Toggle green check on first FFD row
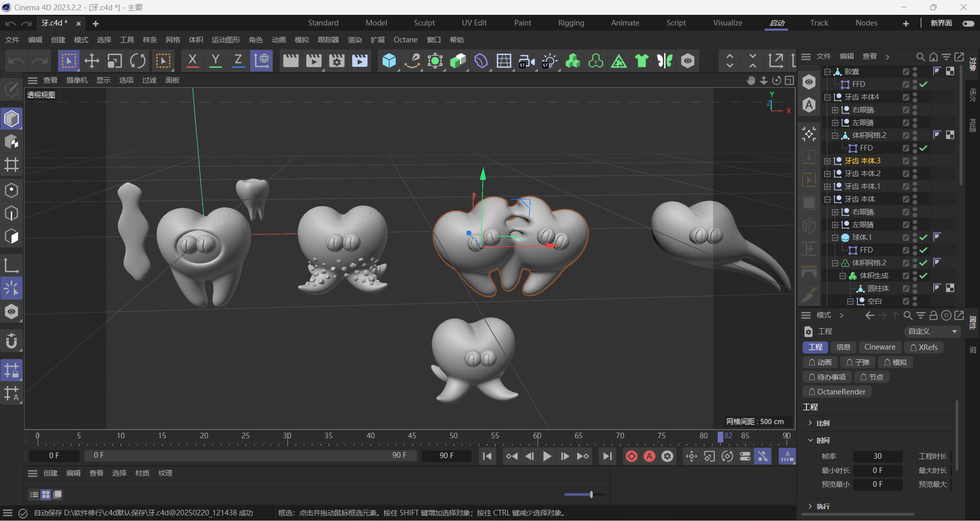The width and height of the screenshot is (980, 521). [923, 84]
